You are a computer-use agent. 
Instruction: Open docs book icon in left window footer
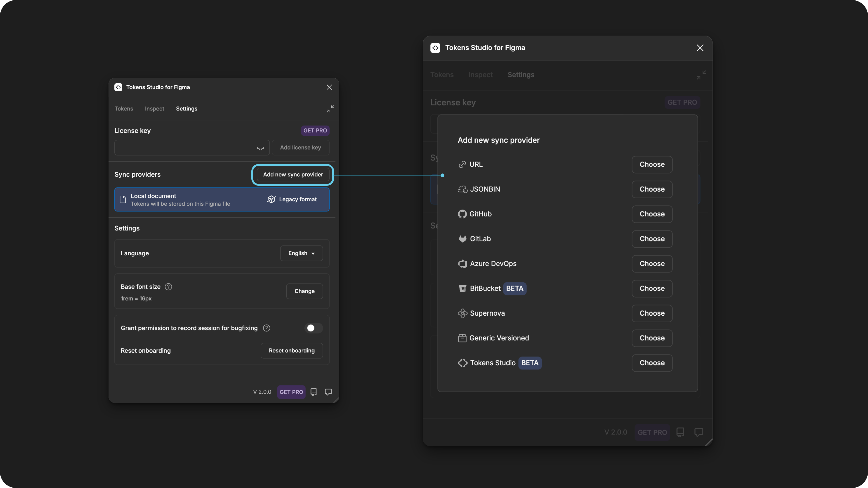(x=314, y=392)
